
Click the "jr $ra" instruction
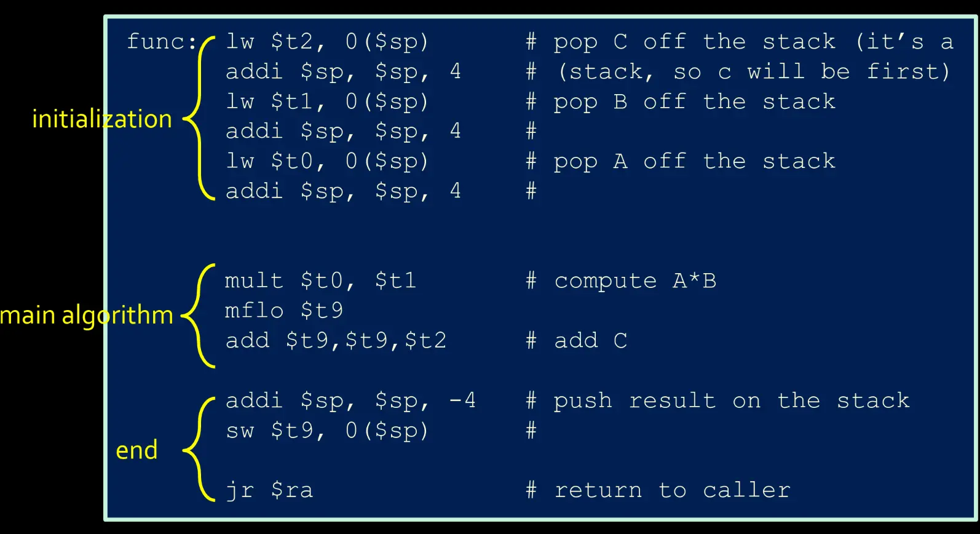tap(269, 490)
